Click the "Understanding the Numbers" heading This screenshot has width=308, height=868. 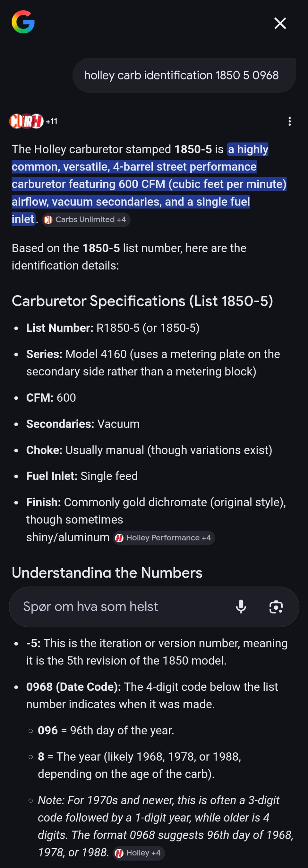107,572
